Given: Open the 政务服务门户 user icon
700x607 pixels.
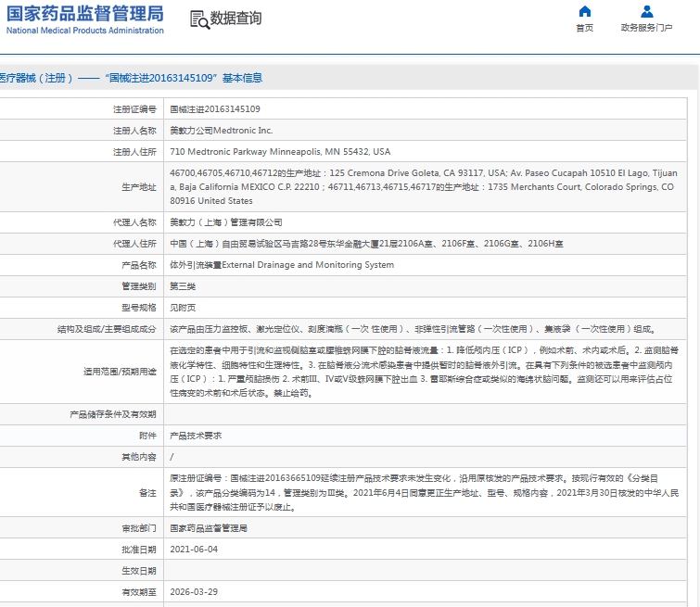Looking at the screenshot, I should click(x=646, y=11).
